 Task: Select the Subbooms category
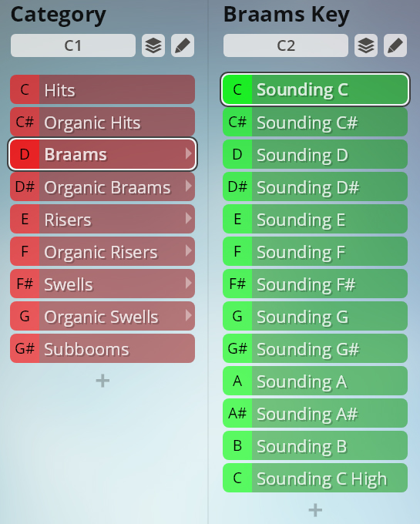(x=102, y=348)
